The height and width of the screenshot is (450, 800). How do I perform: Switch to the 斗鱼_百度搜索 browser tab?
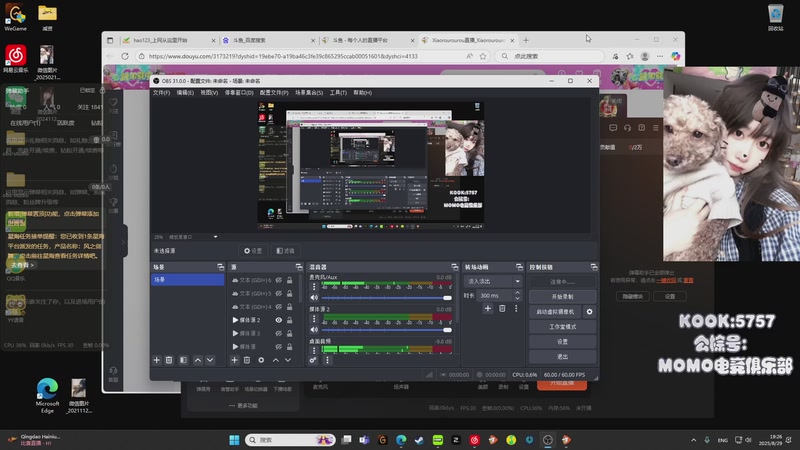coord(268,40)
